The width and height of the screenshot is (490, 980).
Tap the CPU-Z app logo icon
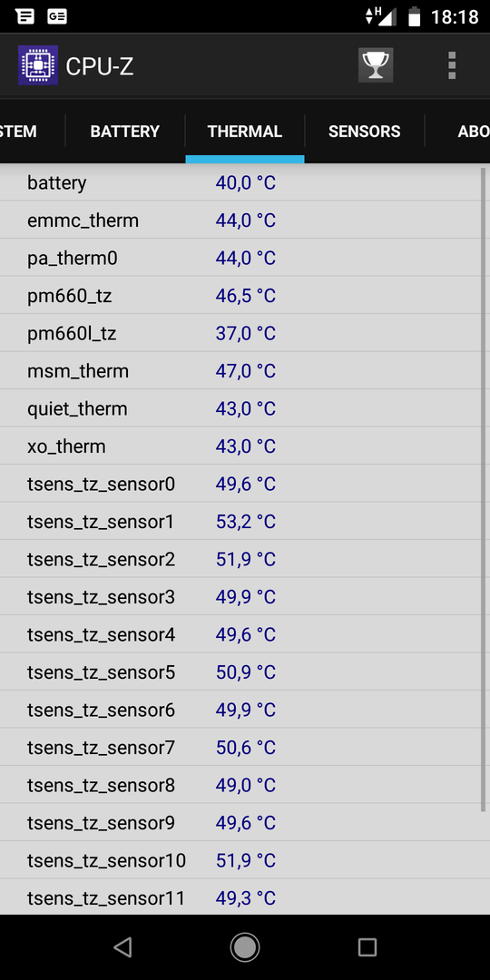tap(37, 65)
